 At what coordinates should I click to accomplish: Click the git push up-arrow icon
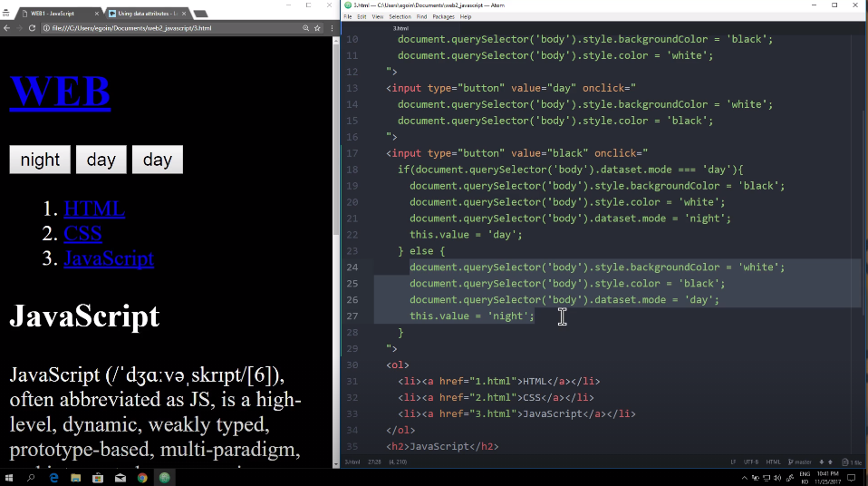(830, 462)
